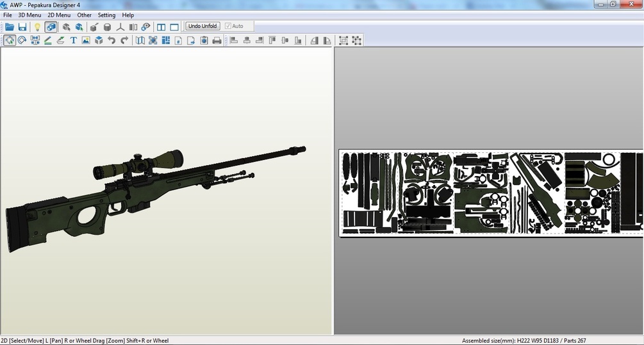
Task: Switch to single-pane window layout
Action: point(174,27)
